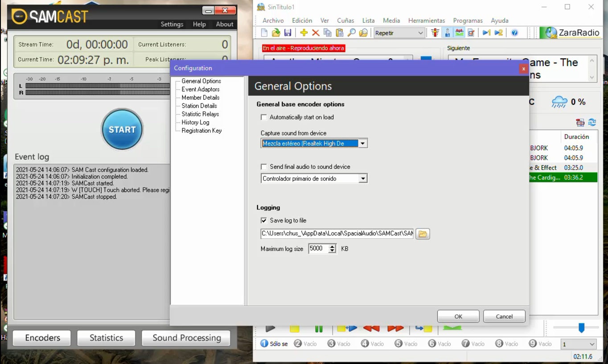Open Controlador primario de sonido dropdown
This screenshot has width=608, height=364.
click(x=363, y=179)
